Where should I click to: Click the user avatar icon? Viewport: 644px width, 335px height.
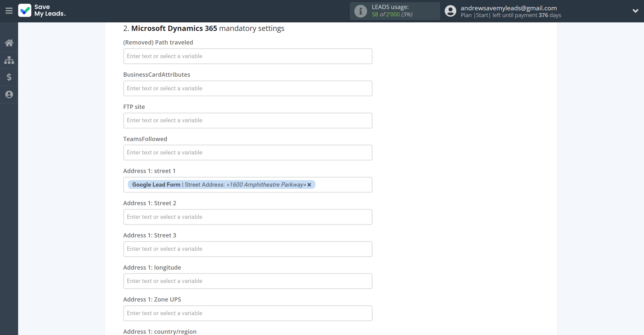pos(450,11)
